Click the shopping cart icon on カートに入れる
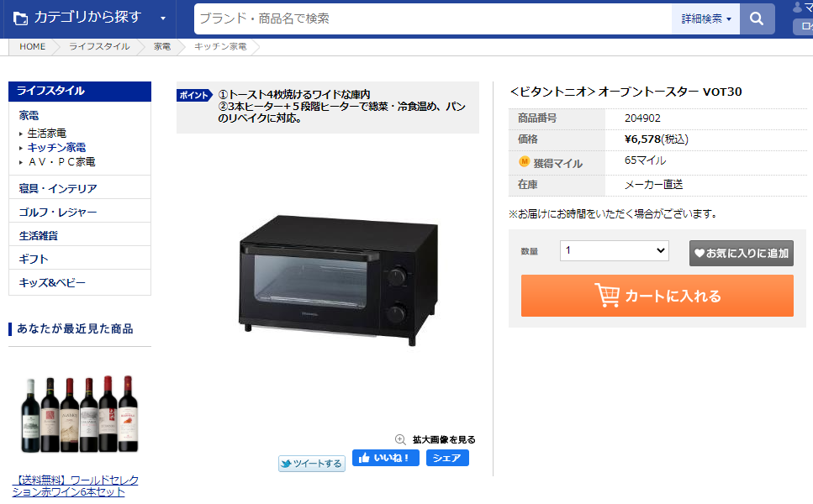The width and height of the screenshot is (813, 504). [x=607, y=295]
